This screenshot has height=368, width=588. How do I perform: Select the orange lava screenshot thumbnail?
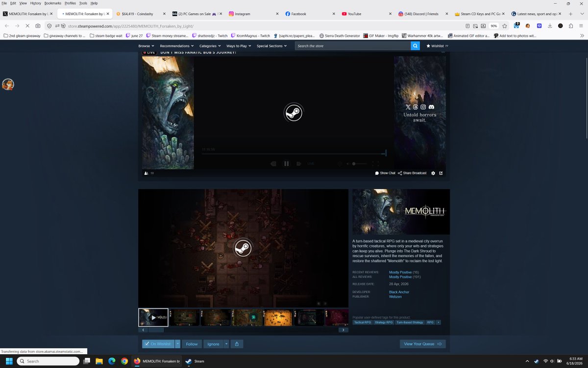(x=278, y=317)
